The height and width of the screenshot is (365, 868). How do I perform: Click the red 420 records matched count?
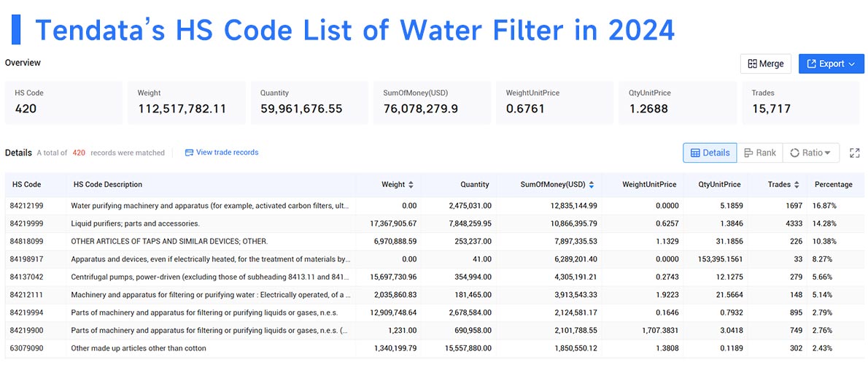(80, 153)
